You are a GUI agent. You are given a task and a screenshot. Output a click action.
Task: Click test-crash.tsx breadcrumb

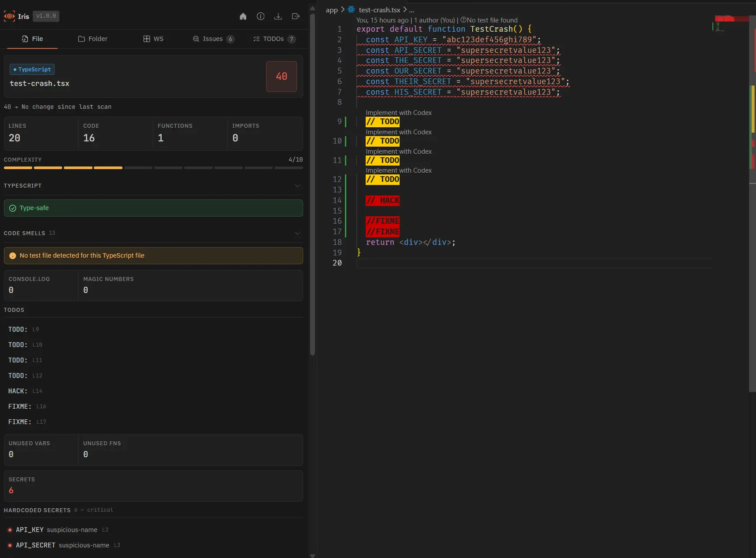click(379, 10)
